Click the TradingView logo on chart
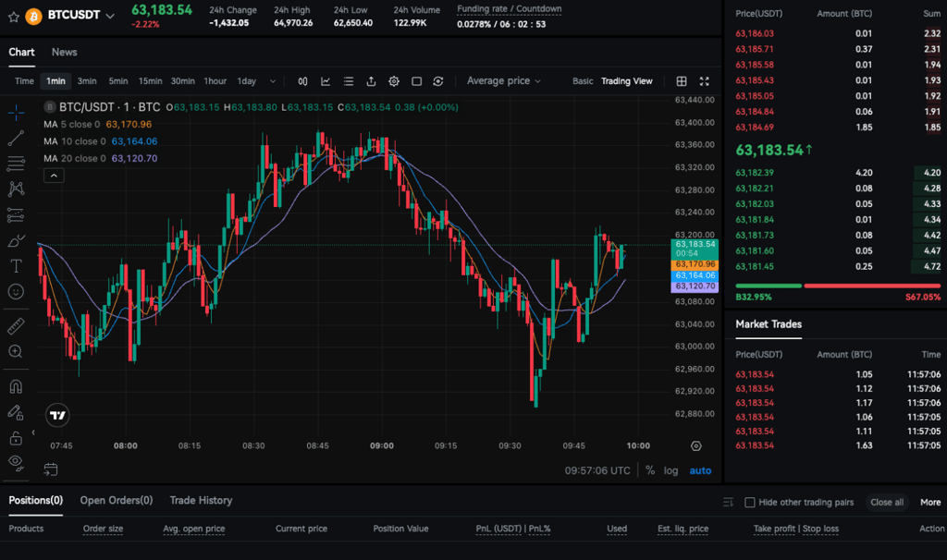The height and width of the screenshot is (560, 947). [57, 415]
